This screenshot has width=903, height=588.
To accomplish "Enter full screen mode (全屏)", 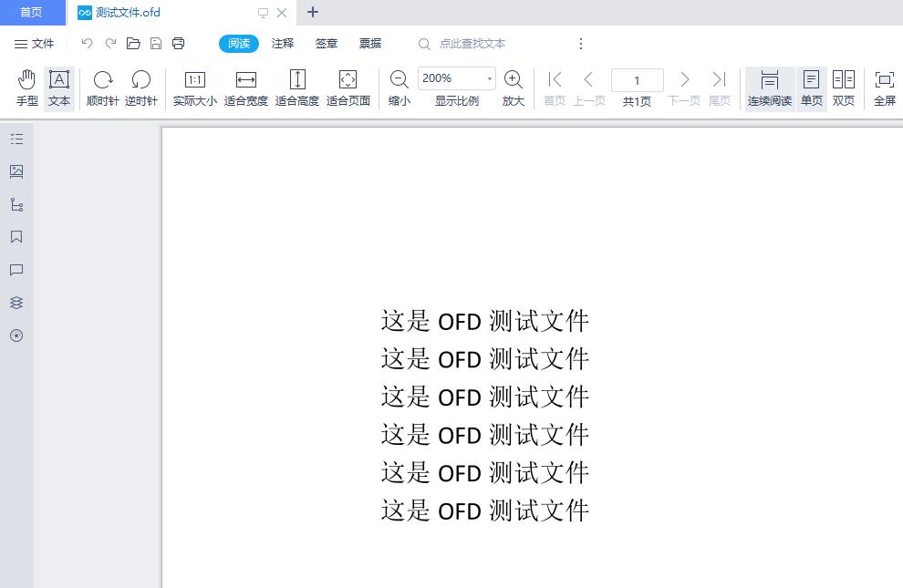I will pyautogui.click(x=884, y=88).
